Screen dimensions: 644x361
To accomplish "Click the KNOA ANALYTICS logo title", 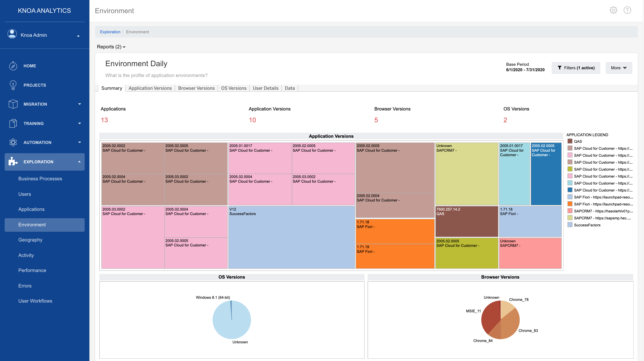I will 44,10.
